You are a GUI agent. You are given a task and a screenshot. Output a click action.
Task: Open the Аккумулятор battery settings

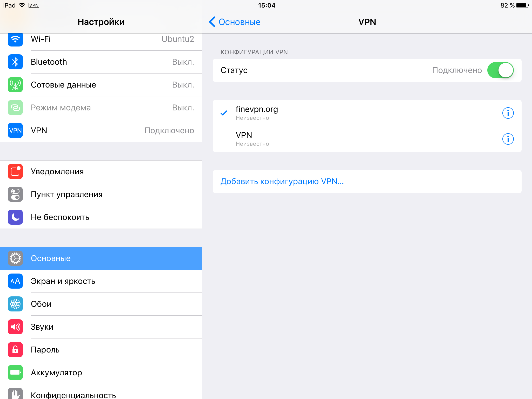click(x=101, y=373)
